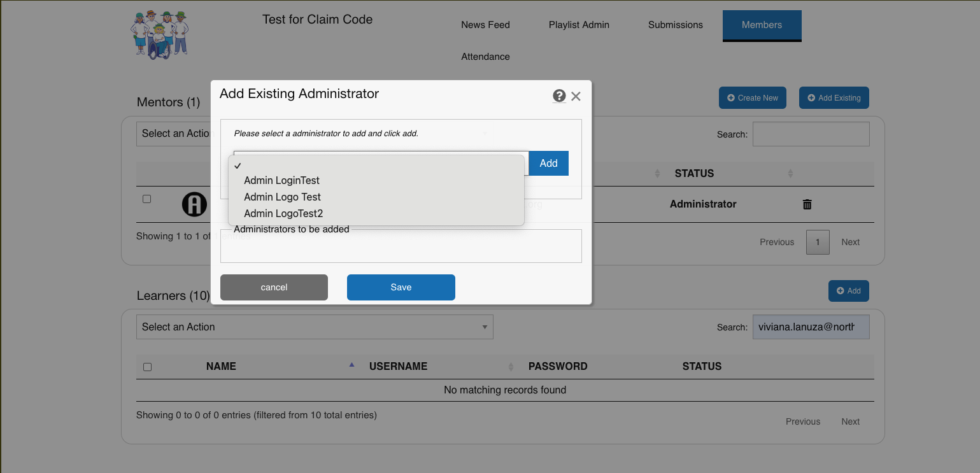Choose Admin Logo Test option

tap(282, 197)
